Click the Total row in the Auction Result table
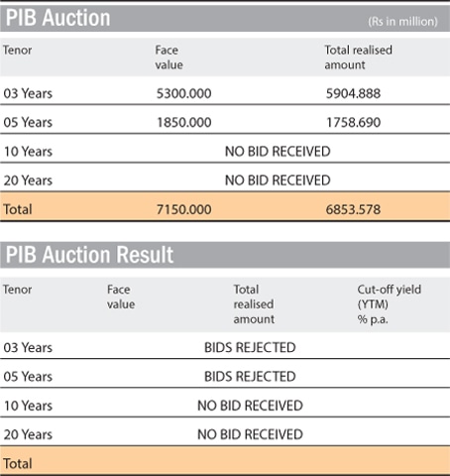450x476 pixels. [225, 461]
